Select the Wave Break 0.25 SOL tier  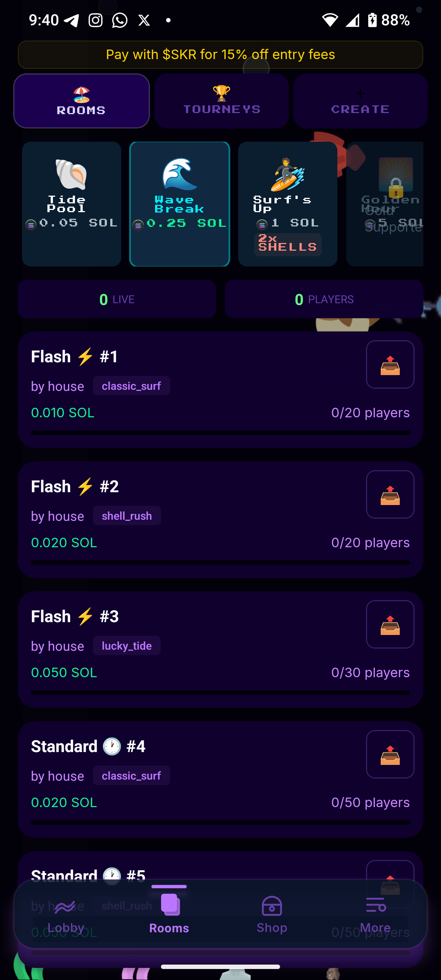pyautogui.click(x=179, y=204)
